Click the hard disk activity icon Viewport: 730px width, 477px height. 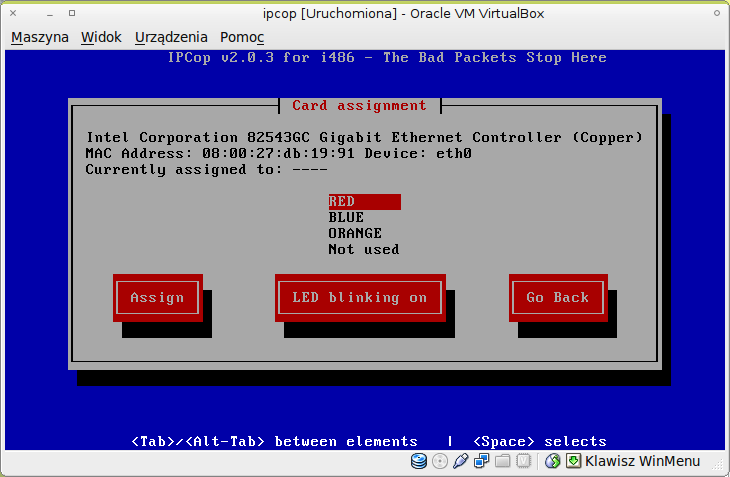(419, 461)
